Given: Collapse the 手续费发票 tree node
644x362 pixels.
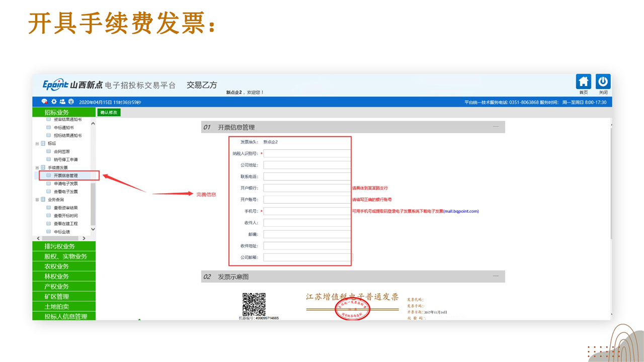Looking at the screenshot, I should [37, 167].
